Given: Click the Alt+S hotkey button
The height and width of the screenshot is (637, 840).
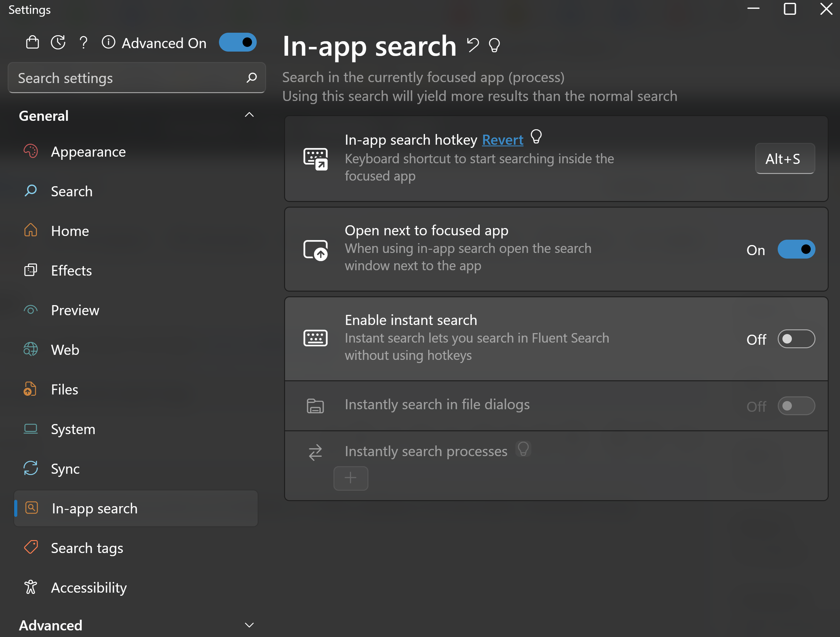Looking at the screenshot, I should (x=785, y=159).
